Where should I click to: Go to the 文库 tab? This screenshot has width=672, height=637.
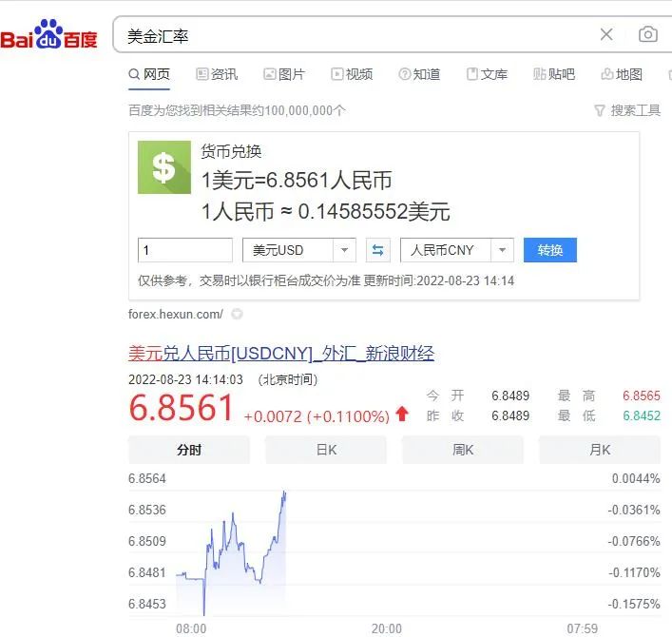(487, 74)
